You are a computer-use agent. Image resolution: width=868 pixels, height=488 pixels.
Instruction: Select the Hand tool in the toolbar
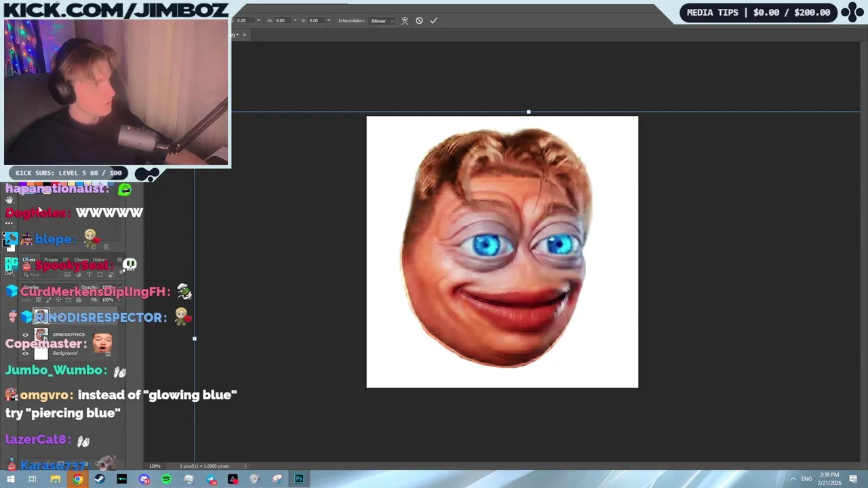click(9, 200)
